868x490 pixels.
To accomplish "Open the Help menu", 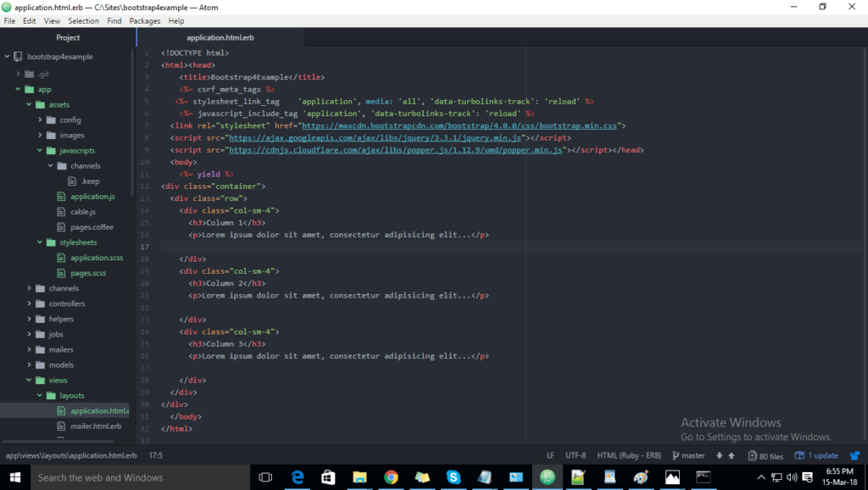I will 176,21.
